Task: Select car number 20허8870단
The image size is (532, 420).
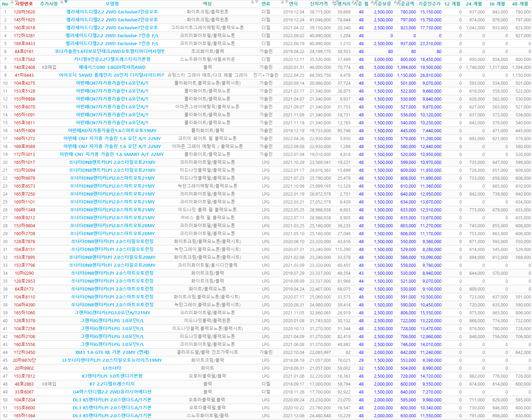Action: click(24, 360)
